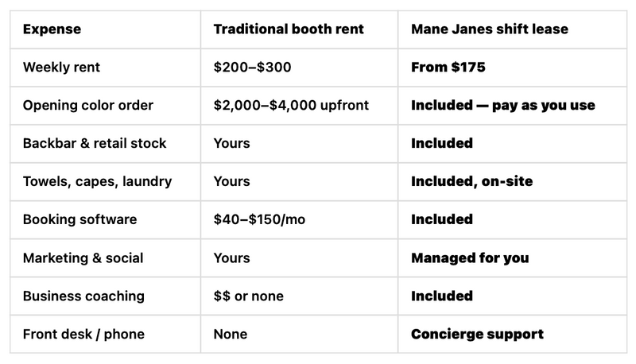Click the Business coaching label
636x364 pixels.
tap(83, 296)
